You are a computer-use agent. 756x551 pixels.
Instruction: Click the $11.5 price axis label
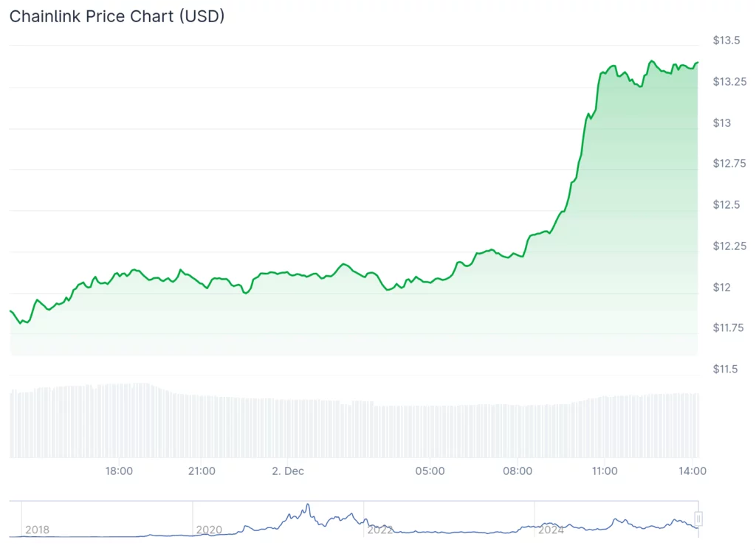(x=727, y=369)
